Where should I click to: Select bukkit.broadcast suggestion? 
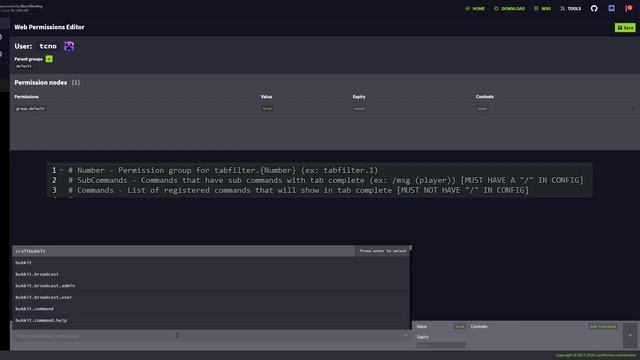click(x=211, y=274)
